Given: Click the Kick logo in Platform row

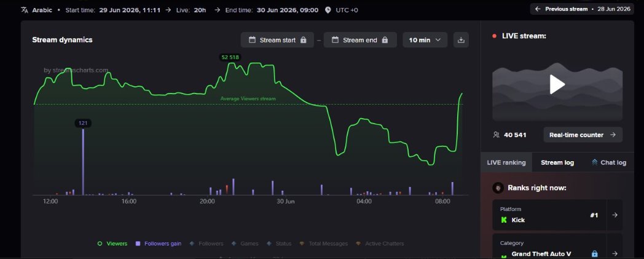Looking at the screenshot, I should point(503,220).
